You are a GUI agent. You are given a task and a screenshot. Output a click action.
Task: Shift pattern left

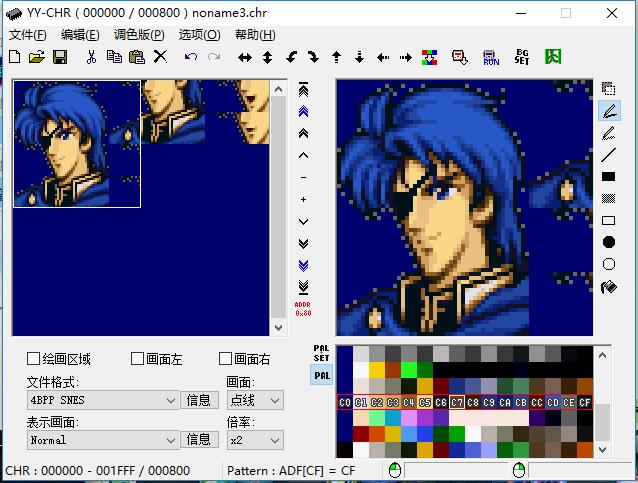pyautogui.click(x=383, y=58)
